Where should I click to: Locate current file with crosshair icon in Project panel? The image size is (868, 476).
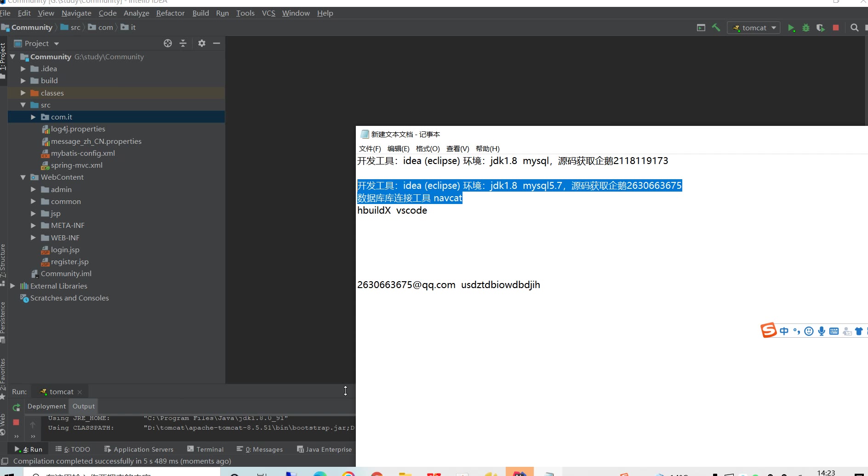[168, 43]
